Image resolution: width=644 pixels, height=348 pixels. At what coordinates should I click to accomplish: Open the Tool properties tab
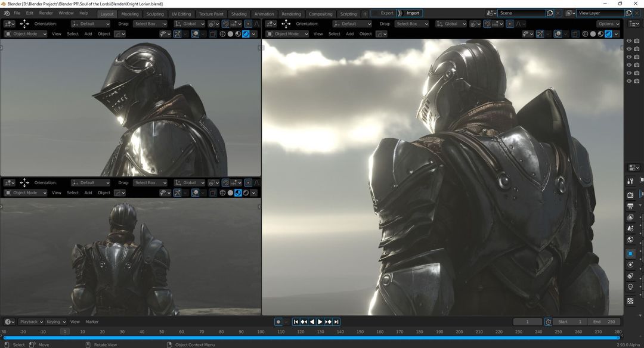[x=630, y=181]
